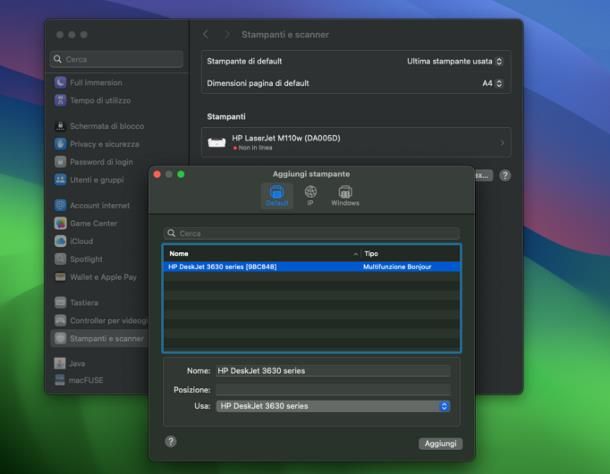Click the HP LaserJet M110w printer icon
This screenshot has width=610, height=474.
[217, 142]
